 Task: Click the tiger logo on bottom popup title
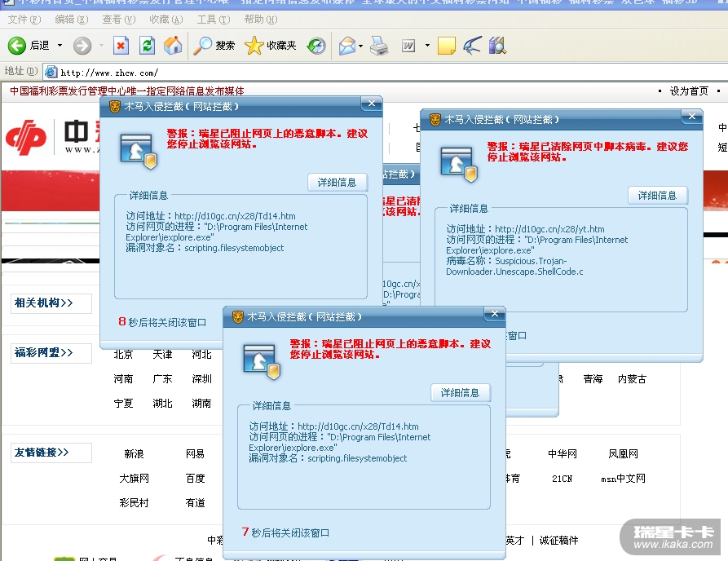tap(237, 317)
